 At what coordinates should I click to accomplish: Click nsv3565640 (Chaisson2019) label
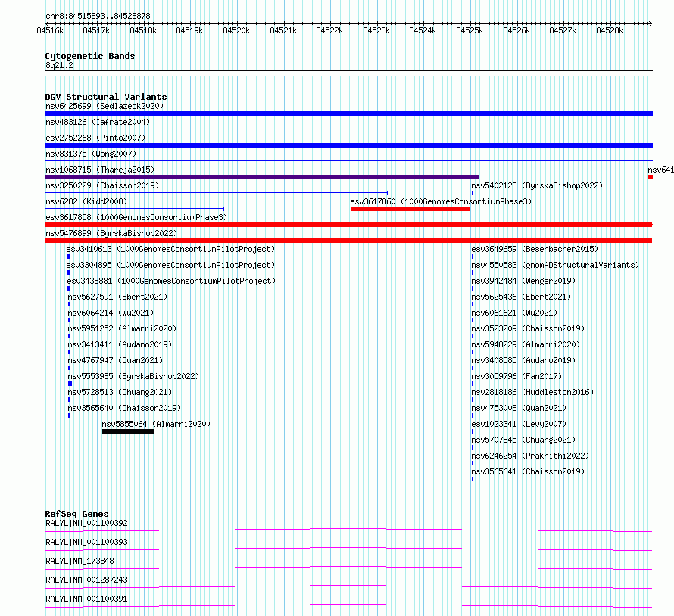124,408
